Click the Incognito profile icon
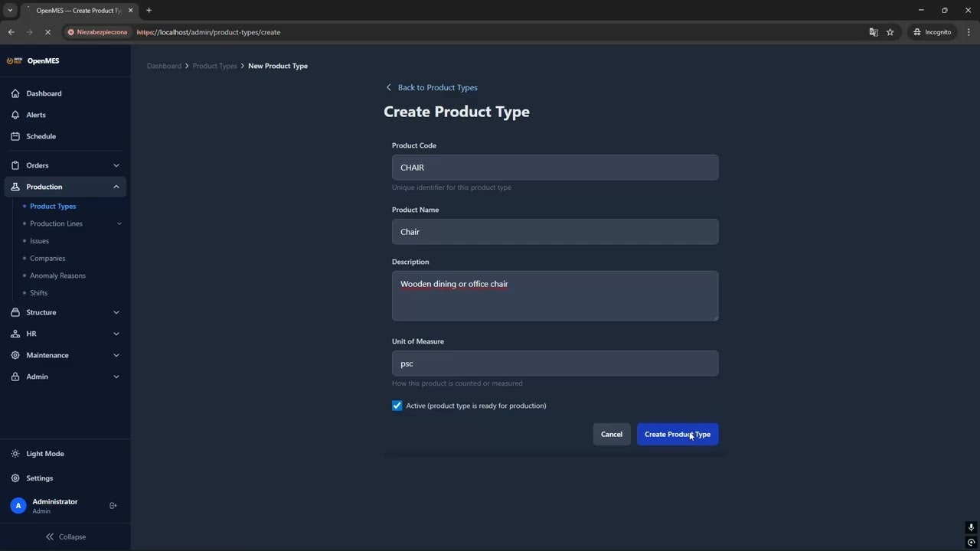Viewport: 980px width, 551px height. point(917,32)
